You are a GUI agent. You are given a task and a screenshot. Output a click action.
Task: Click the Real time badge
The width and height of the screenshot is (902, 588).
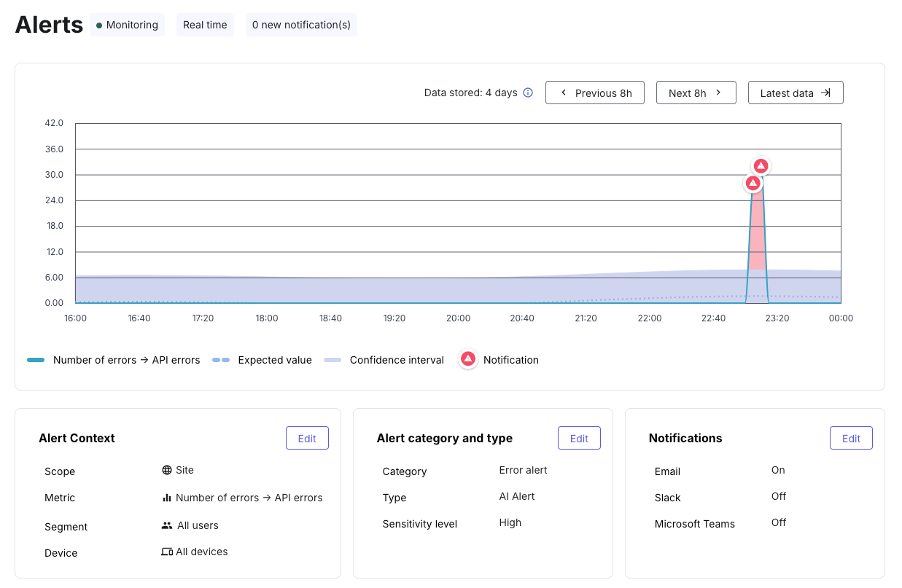click(x=205, y=25)
